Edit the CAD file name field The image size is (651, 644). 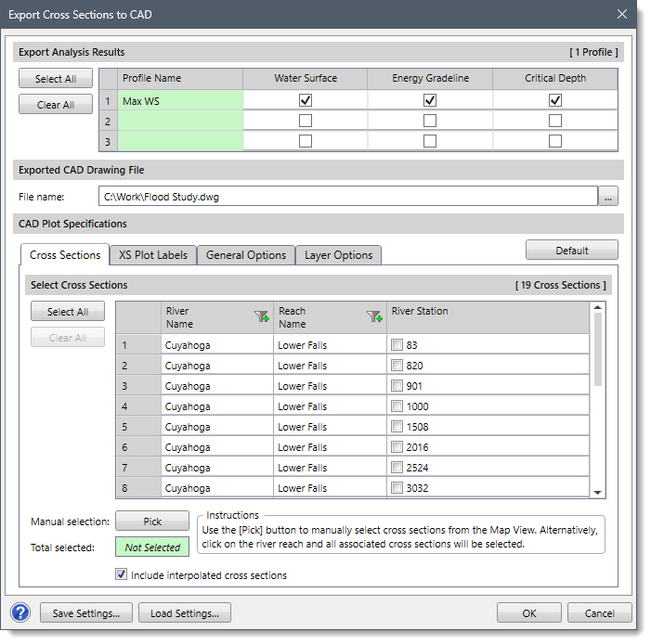click(x=348, y=197)
